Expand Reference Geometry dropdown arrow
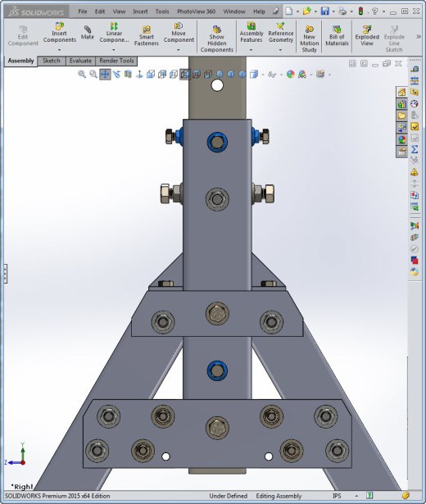 280,50
